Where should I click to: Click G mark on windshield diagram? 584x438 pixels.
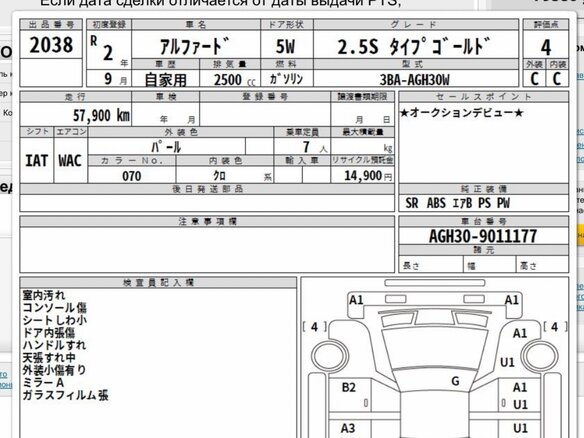pyautogui.click(x=455, y=381)
